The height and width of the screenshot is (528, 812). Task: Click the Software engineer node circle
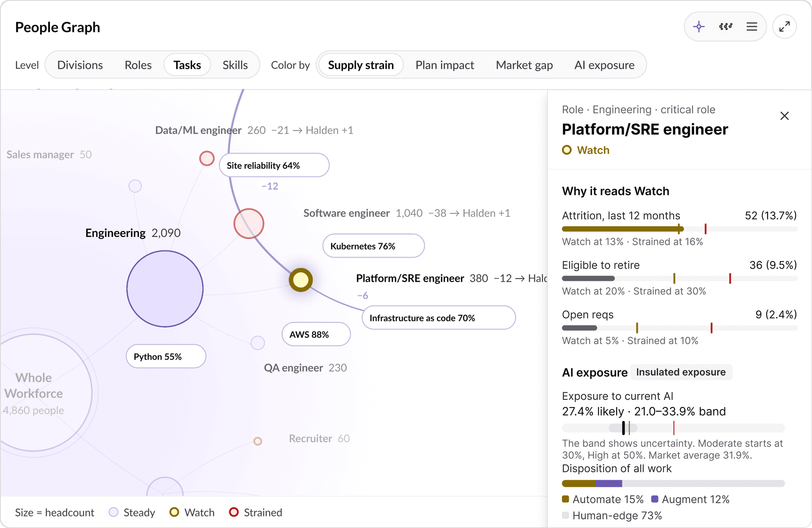249,223
